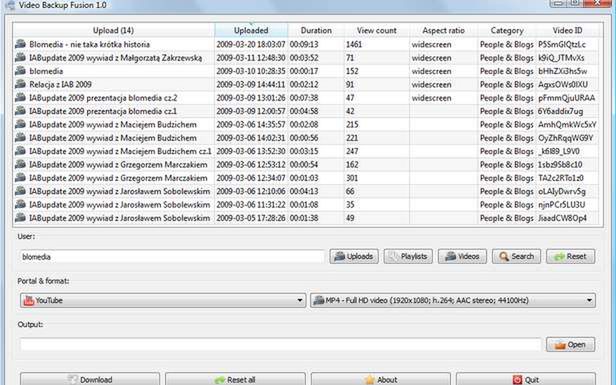This screenshot has width=616, height=385.
Task: Click the video icon of the row uploaded 2009-03-06 12:34:07
Action: [x=20, y=178]
